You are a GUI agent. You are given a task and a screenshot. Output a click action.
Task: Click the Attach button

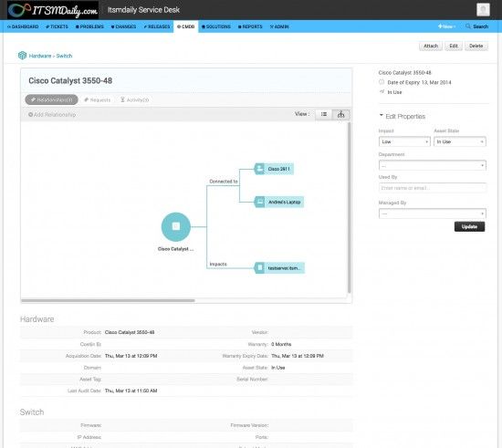431,47
